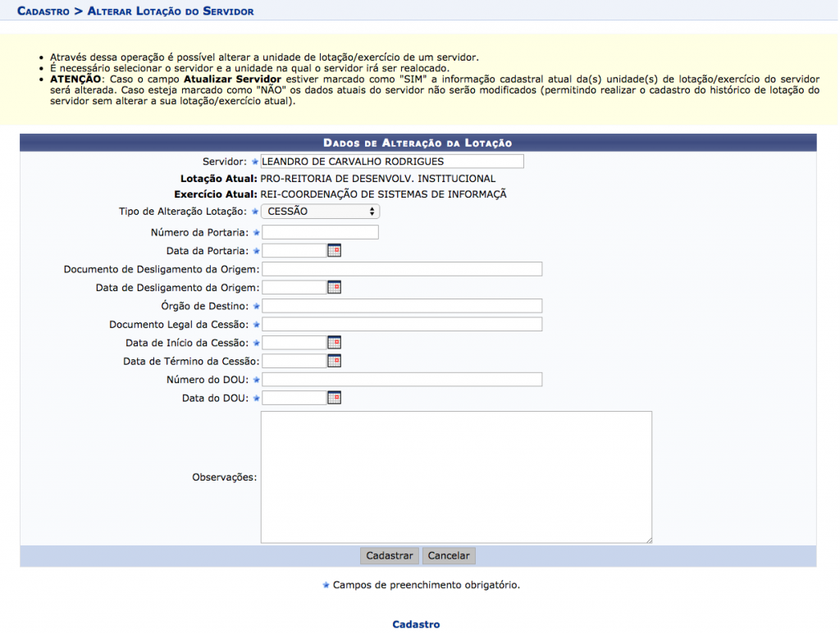Image resolution: width=840 pixels, height=634 pixels.
Task: Grab the Observações textarea resize handle
Action: [648, 539]
